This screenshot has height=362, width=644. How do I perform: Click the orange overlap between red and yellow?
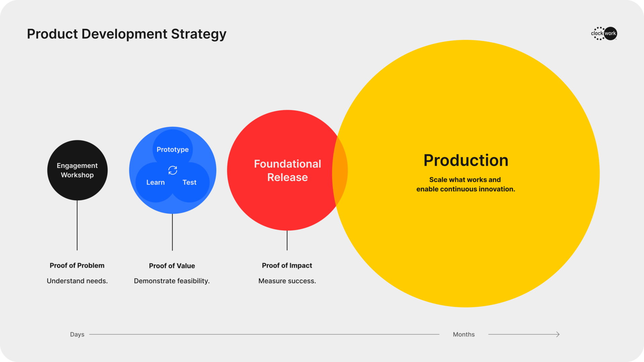pyautogui.click(x=340, y=170)
